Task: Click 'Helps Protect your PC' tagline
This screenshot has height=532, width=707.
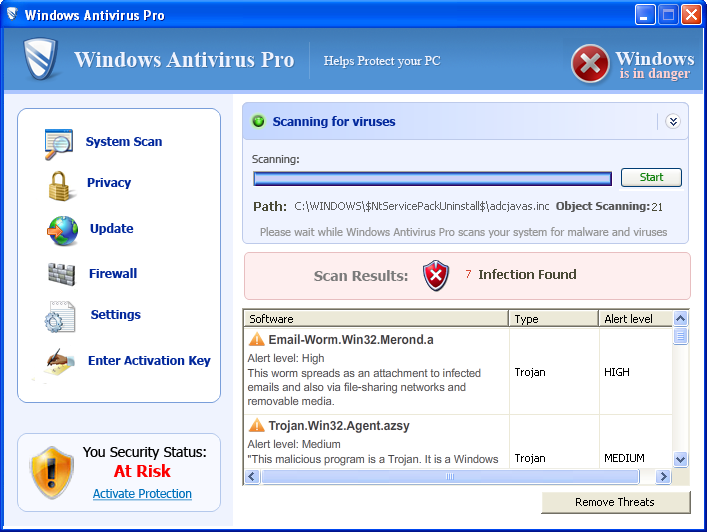Action: click(x=382, y=61)
